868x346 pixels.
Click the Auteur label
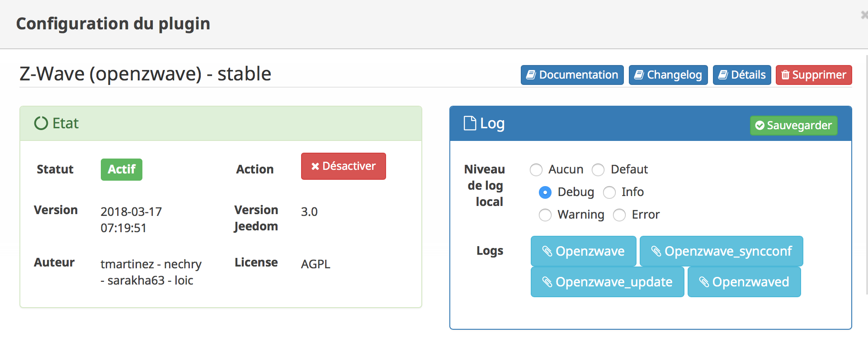(x=54, y=262)
